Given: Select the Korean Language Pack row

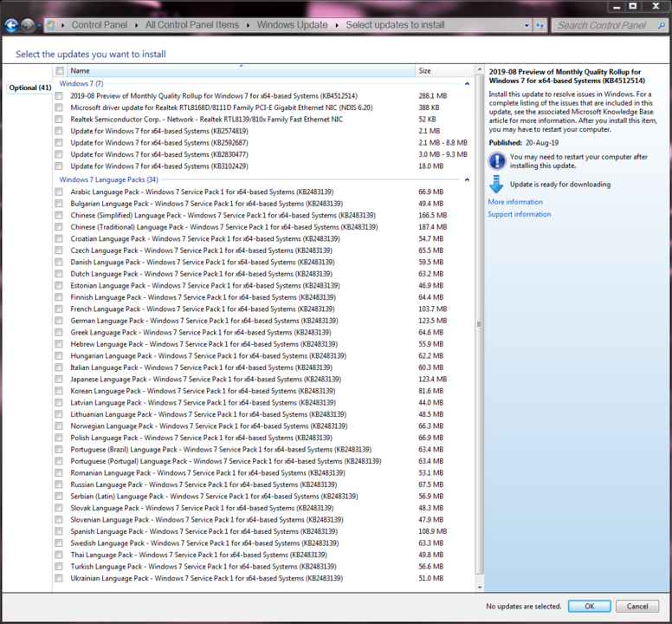Looking at the screenshot, I should pyautogui.click(x=262, y=391).
